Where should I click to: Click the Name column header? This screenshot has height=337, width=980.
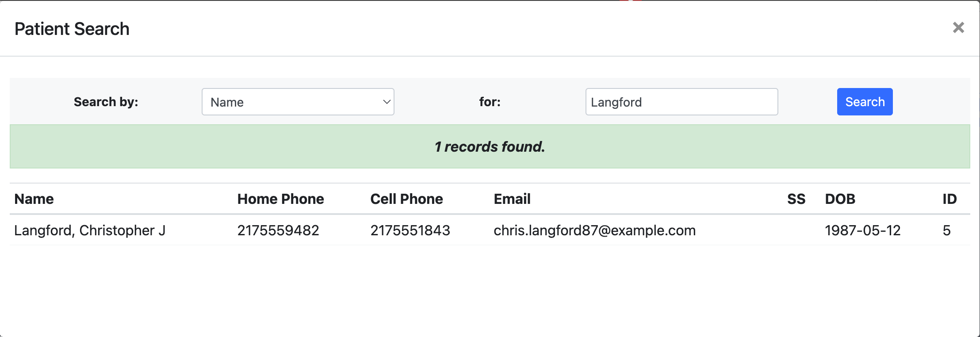(34, 199)
